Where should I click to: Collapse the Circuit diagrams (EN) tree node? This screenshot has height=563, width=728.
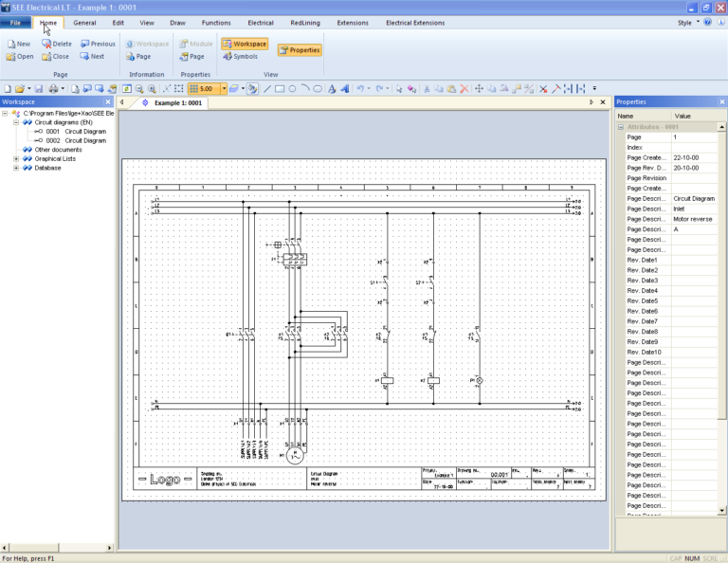(x=16, y=122)
